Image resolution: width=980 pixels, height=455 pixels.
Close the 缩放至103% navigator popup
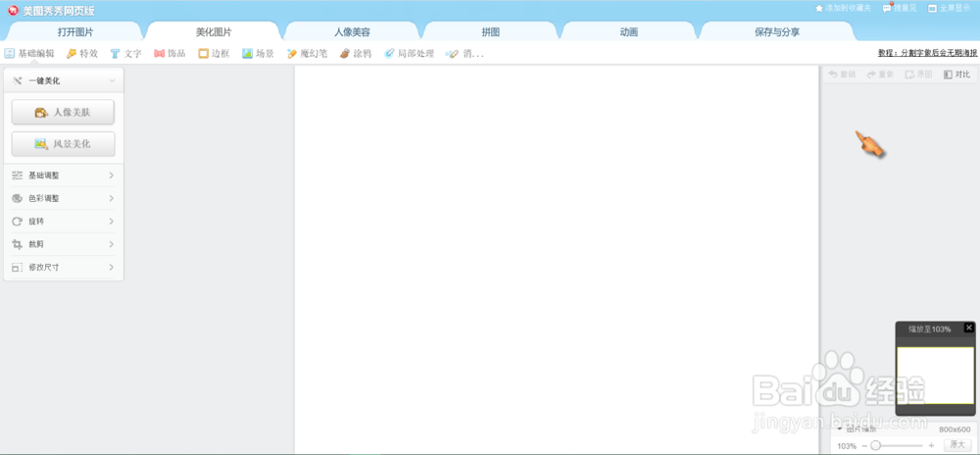[969, 328]
